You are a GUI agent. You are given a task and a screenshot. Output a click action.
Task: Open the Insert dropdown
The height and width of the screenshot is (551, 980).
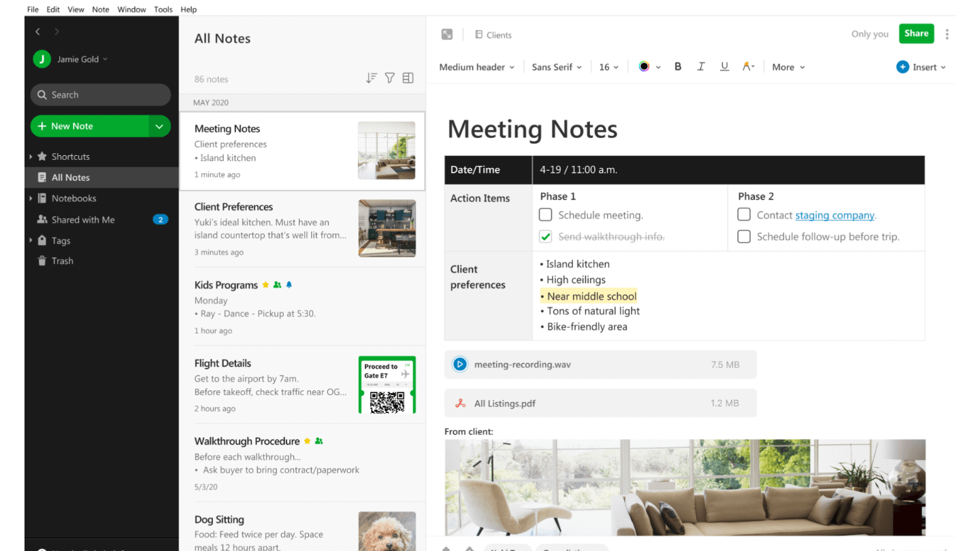[x=921, y=67]
